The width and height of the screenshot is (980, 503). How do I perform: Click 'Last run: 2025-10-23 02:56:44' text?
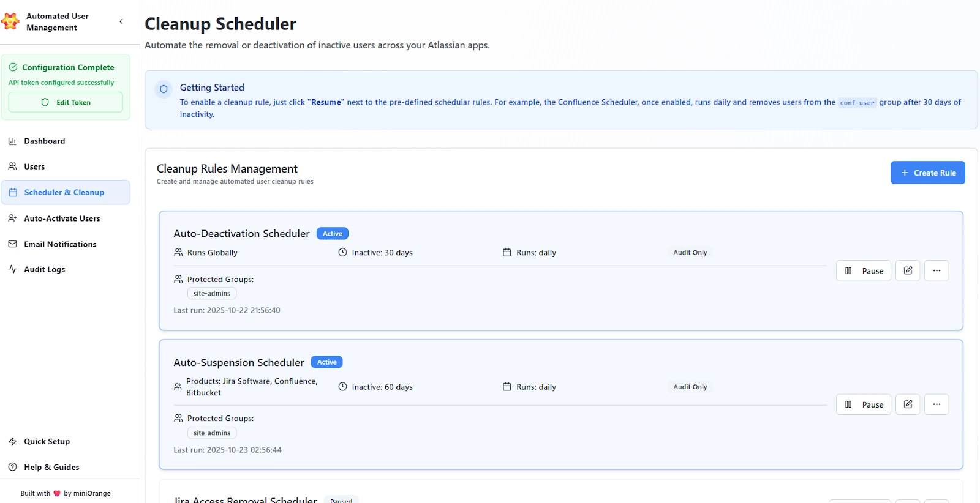click(227, 450)
